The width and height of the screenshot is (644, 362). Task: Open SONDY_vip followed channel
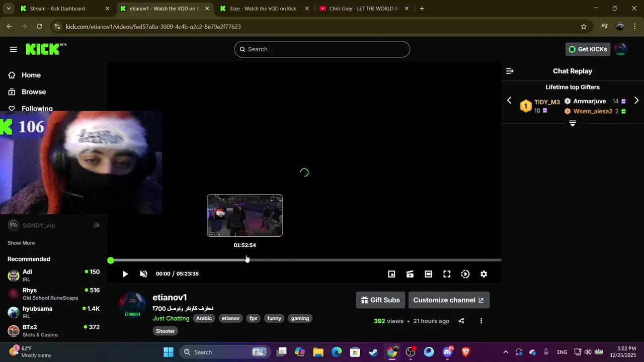coord(53,225)
